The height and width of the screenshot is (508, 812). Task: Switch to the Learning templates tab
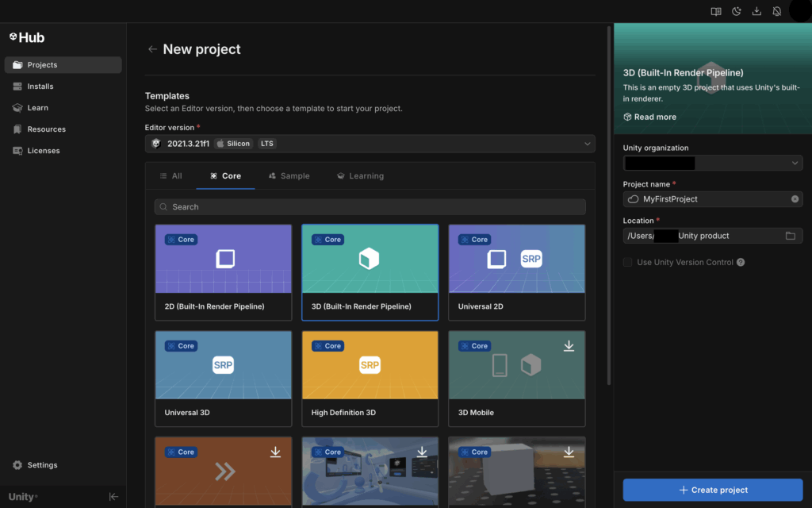click(x=360, y=176)
